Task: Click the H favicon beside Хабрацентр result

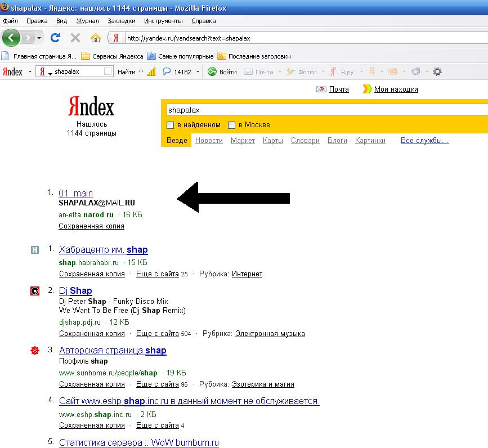Action: point(35,249)
